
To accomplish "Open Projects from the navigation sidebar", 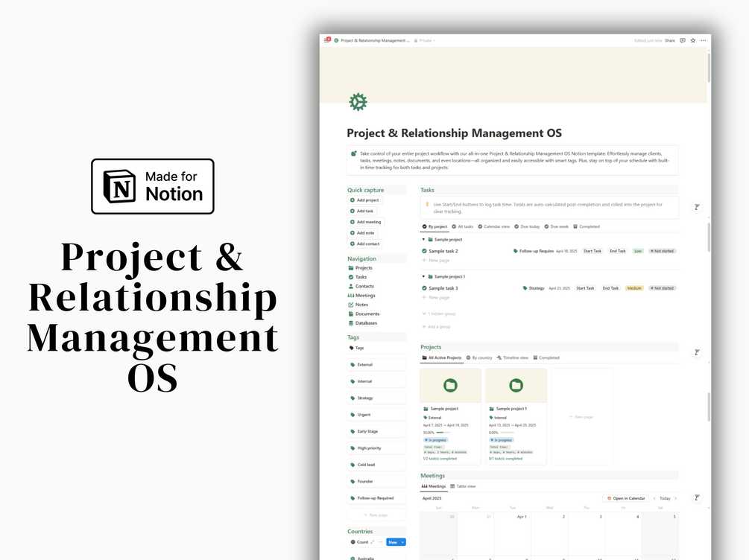I will click(364, 267).
